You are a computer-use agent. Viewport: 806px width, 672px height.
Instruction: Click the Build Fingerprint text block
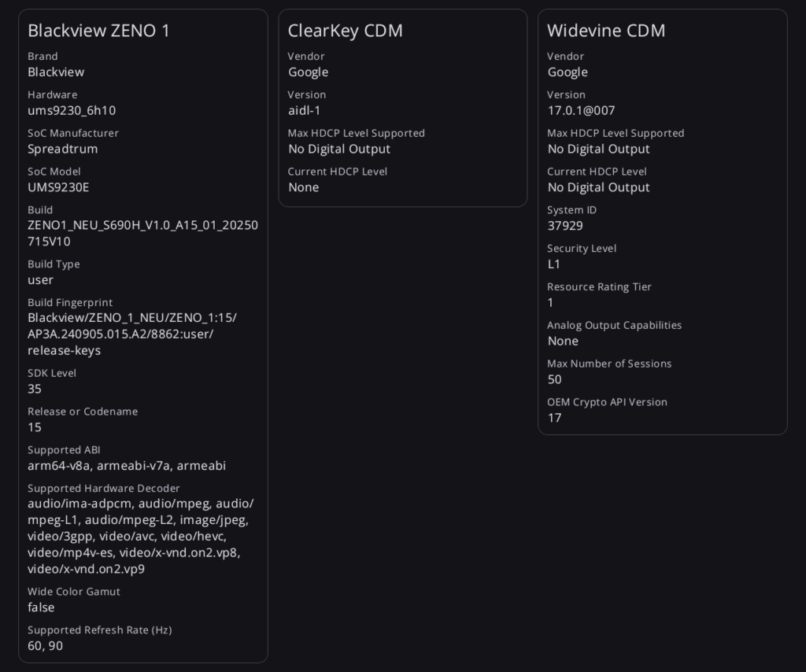(132, 334)
